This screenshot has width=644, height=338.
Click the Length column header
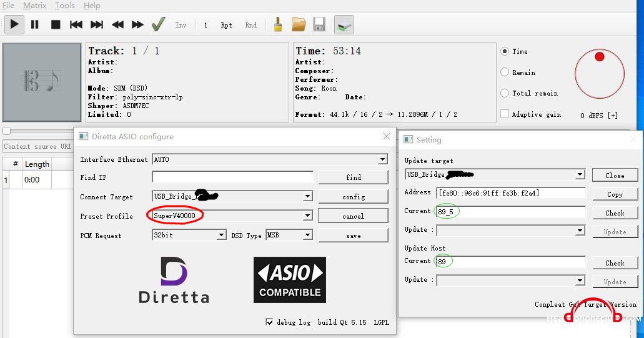click(x=37, y=164)
